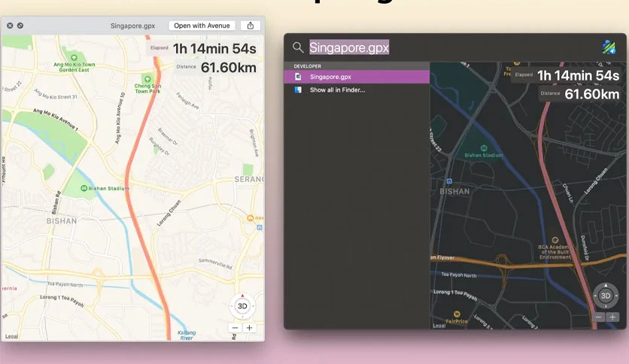Viewport: 629px width, 364px height.
Task: Click Open with Avenue button
Action: [x=202, y=26]
